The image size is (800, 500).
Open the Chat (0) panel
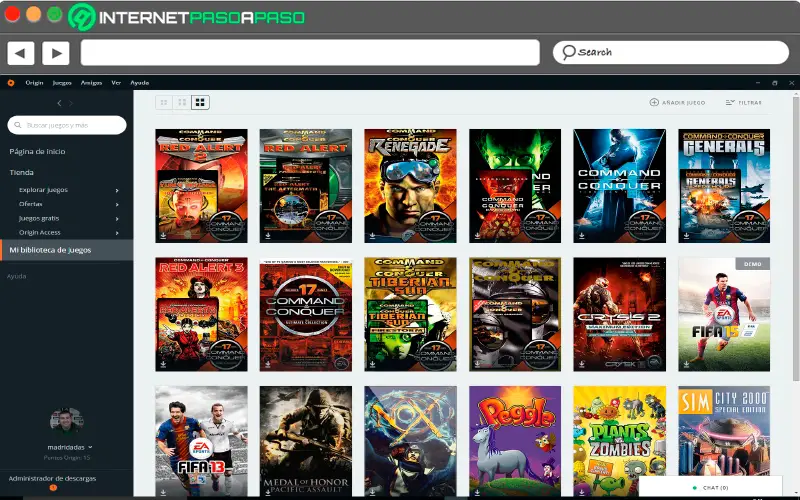tap(710, 488)
